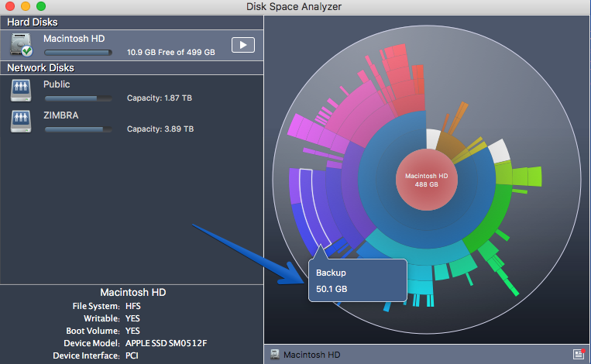The width and height of the screenshot is (591, 364).
Task: Click the Backup 50.1 GB tooltip
Action: pyautogui.click(x=358, y=280)
